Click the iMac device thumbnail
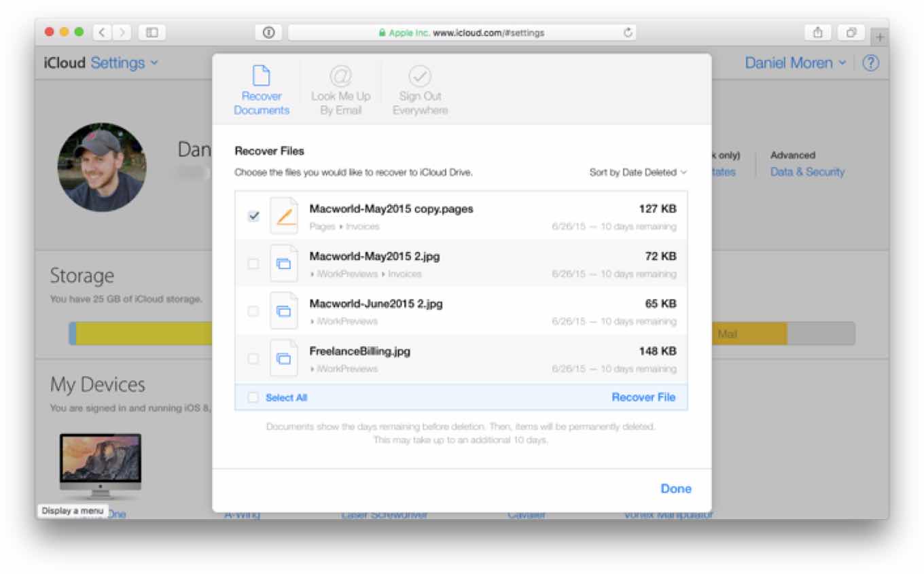The height and width of the screenshot is (574, 924). [101, 467]
